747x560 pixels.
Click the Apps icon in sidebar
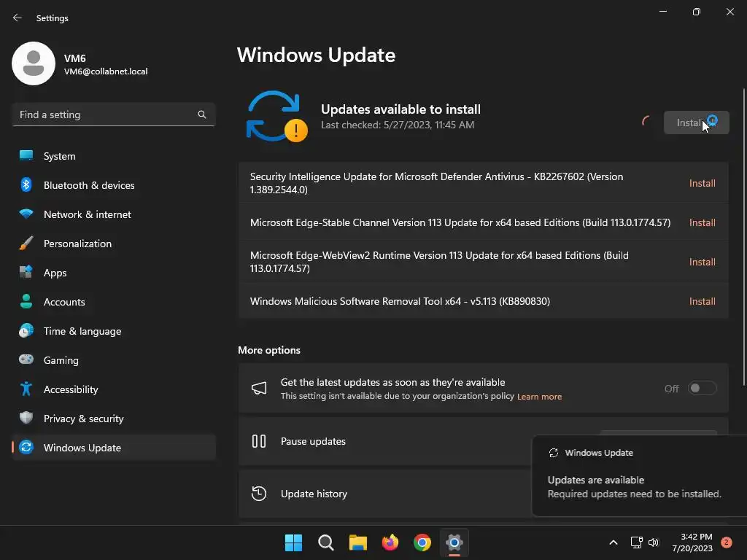pos(26,273)
